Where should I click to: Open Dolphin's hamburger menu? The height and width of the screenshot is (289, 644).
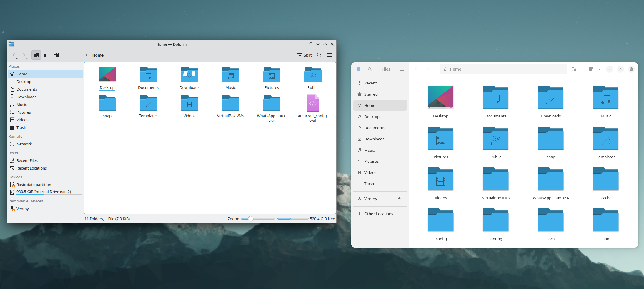click(330, 55)
